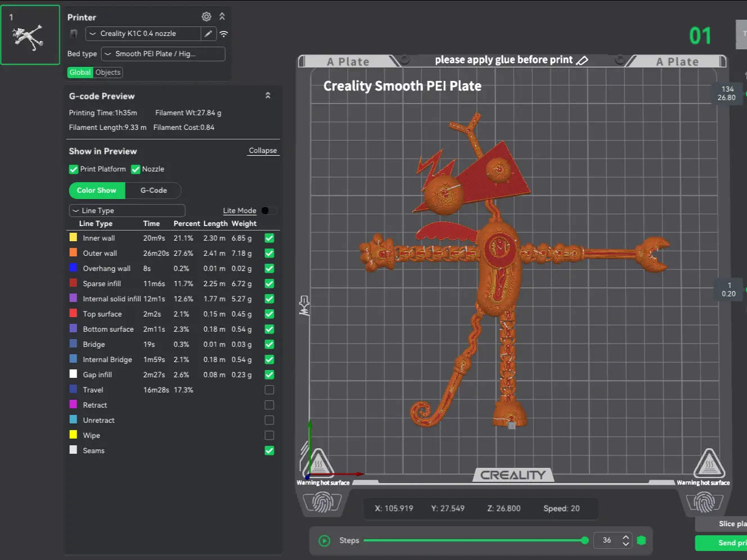Click the Collapse link in Show in Preview

click(263, 151)
